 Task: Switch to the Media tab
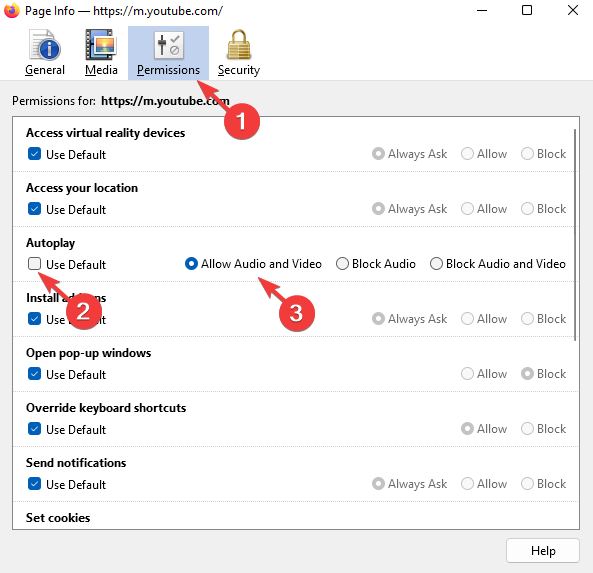[x=101, y=53]
